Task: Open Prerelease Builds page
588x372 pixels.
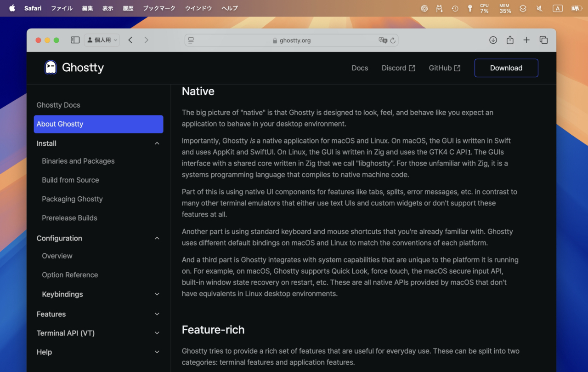Action: coord(69,218)
